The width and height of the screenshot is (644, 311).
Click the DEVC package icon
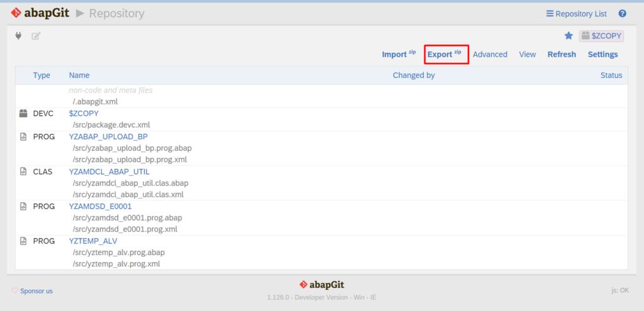tap(23, 113)
